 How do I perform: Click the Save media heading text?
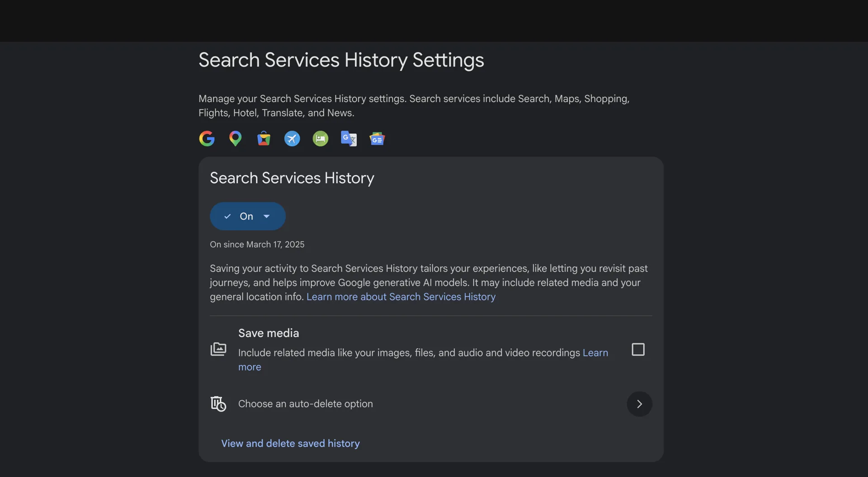269,333
